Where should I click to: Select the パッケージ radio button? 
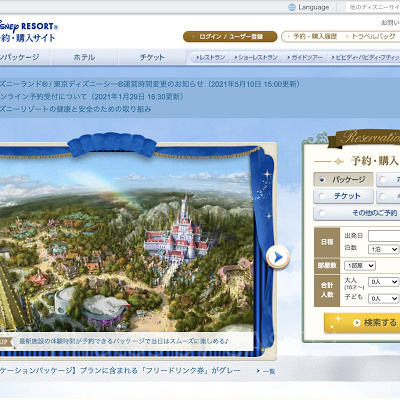coord(322,180)
